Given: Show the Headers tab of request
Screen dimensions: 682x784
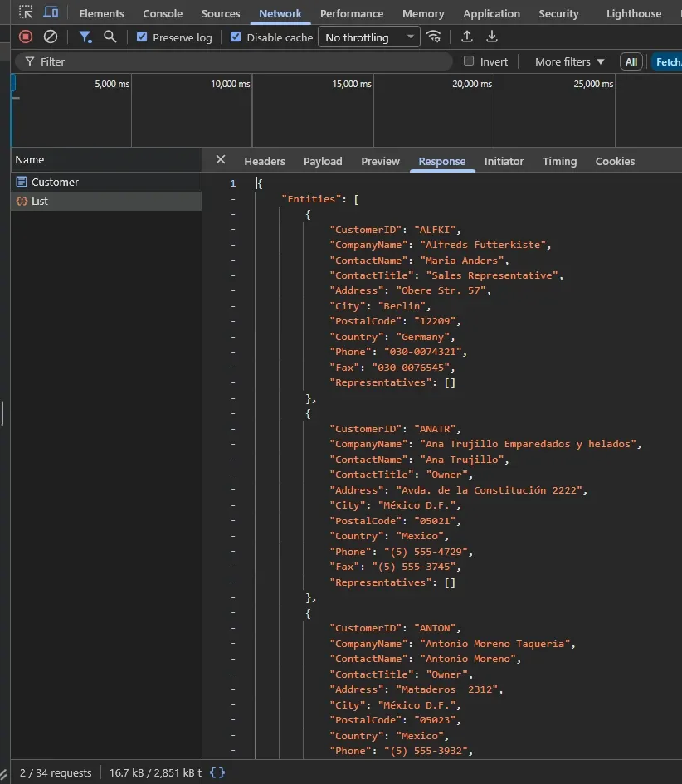Looking at the screenshot, I should 265,161.
